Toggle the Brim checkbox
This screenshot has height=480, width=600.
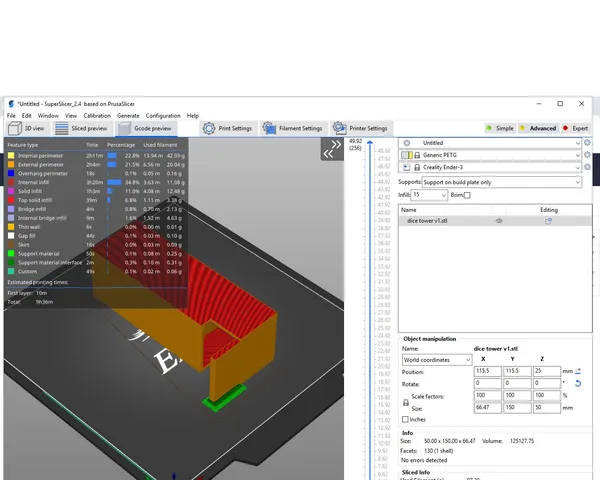tap(467, 195)
